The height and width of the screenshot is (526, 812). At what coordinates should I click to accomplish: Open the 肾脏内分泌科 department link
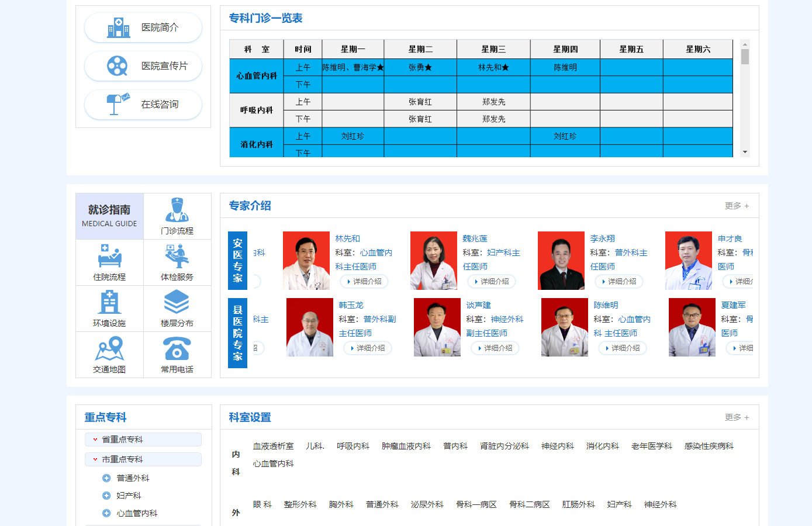[505, 446]
